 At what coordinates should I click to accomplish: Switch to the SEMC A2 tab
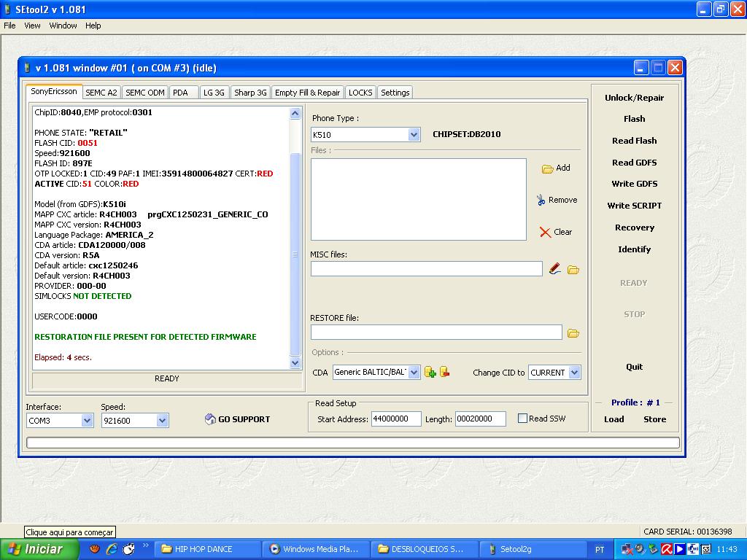(101, 93)
